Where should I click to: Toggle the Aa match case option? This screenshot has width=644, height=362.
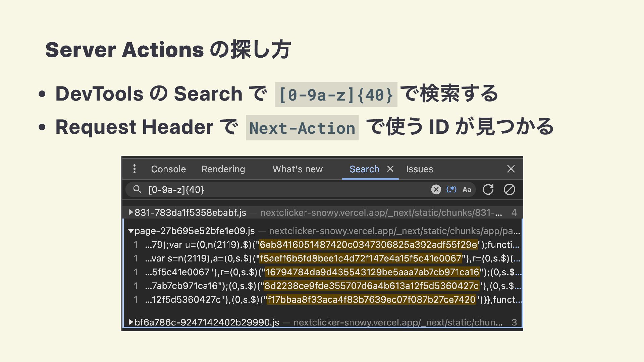(467, 190)
